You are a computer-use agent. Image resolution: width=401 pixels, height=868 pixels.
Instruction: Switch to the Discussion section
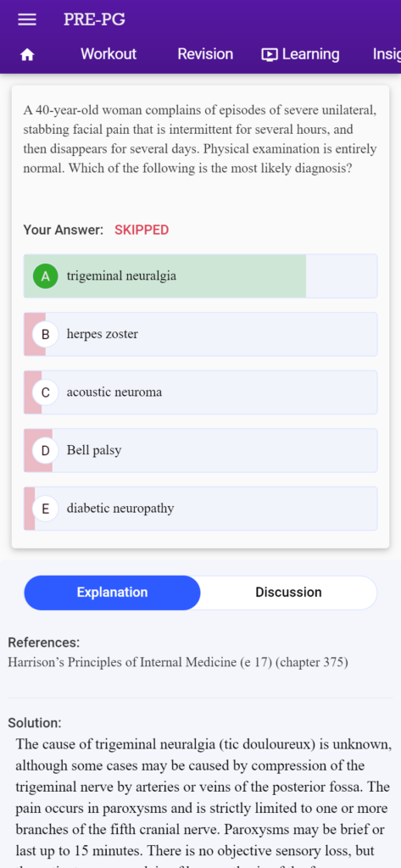click(x=288, y=593)
